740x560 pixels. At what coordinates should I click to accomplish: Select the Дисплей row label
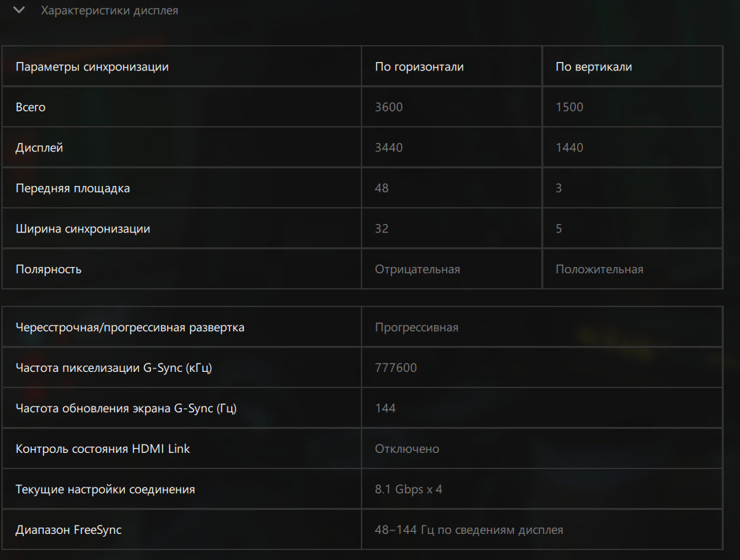[x=39, y=148]
